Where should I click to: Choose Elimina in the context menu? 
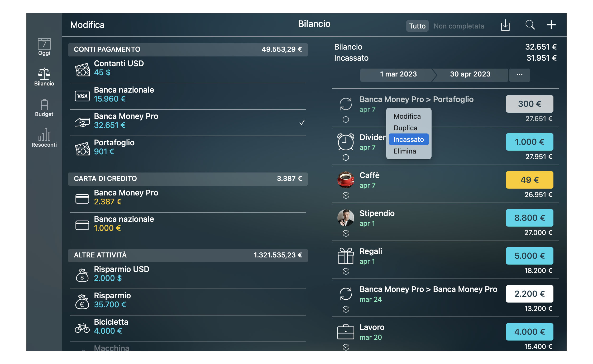coord(405,151)
